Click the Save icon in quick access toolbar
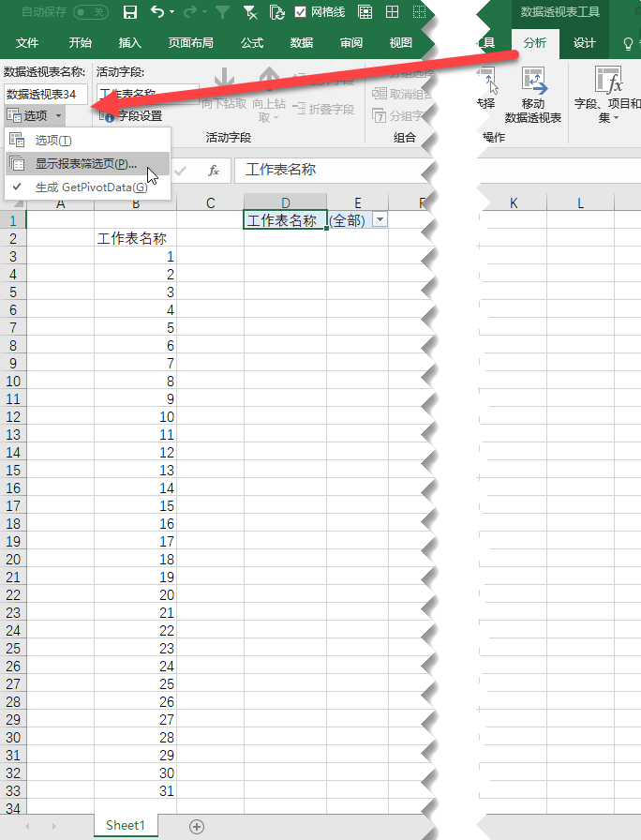 point(130,12)
